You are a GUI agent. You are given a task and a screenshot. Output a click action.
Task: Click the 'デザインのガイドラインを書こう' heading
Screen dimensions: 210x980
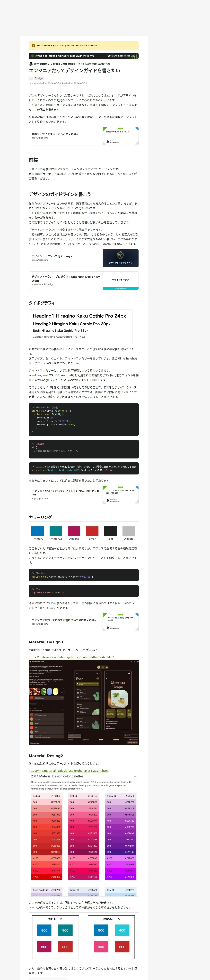[x=60, y=194]
